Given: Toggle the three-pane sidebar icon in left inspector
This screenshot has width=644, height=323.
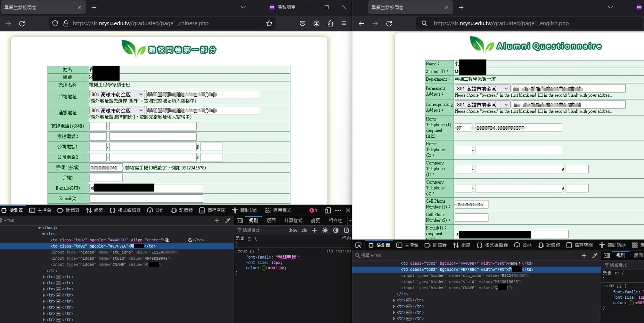Looking at the screenshot, I should [239, 220].
